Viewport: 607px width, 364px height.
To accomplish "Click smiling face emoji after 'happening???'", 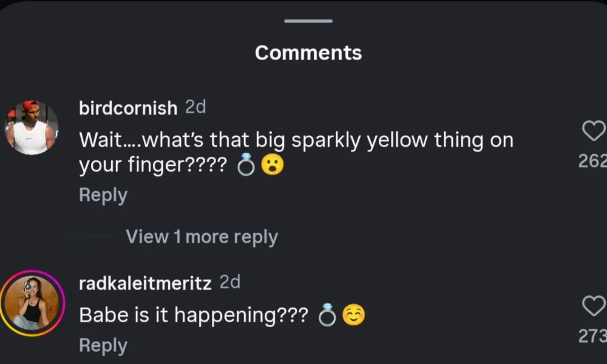I will [354, 315].
